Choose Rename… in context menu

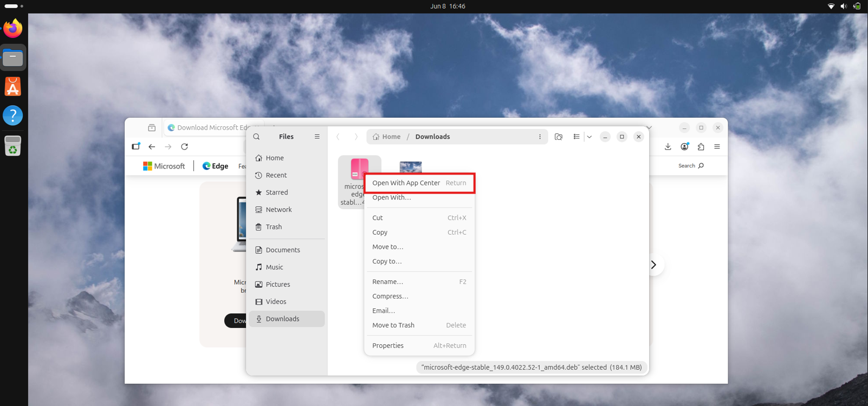click(x=419, y=282)
